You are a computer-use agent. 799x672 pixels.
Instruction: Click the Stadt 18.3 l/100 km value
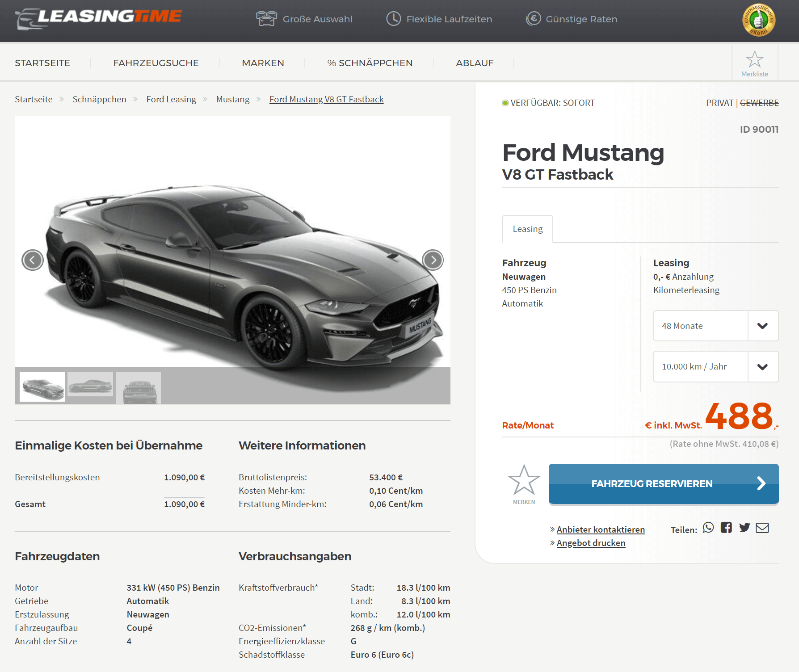[x=423, y=588]
